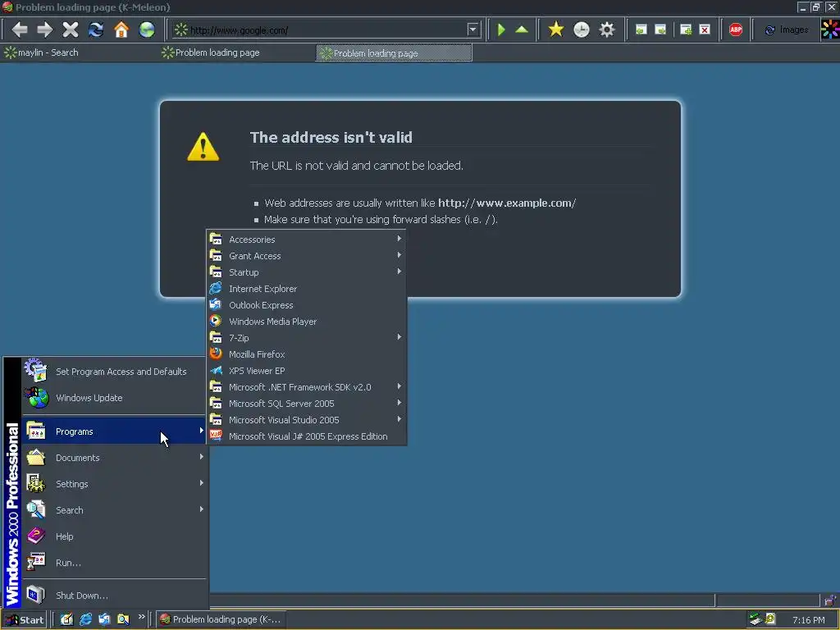
Task: Expand Search in the Start menu
Action: pos(114,510)
